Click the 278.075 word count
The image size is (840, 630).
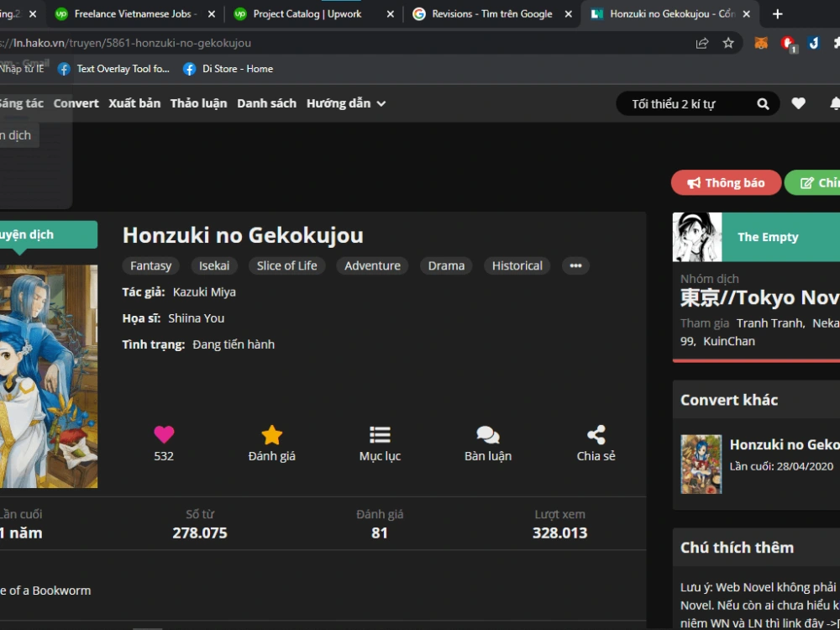coord(200,533)
